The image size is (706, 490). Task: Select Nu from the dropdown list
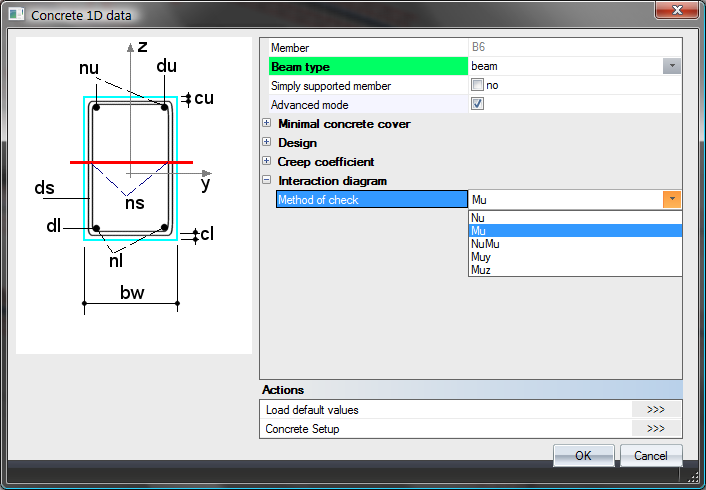point(478,217)
